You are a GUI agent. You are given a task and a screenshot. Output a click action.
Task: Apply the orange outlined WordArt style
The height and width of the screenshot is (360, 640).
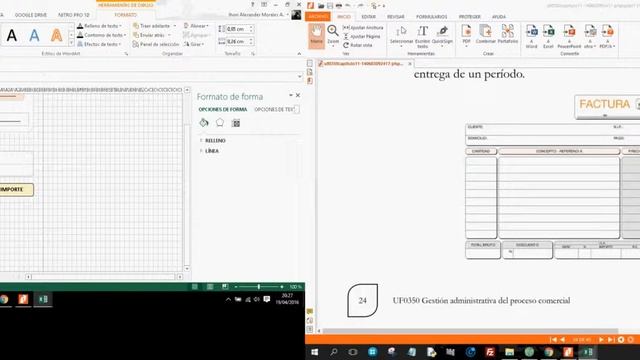click(56, 36)
